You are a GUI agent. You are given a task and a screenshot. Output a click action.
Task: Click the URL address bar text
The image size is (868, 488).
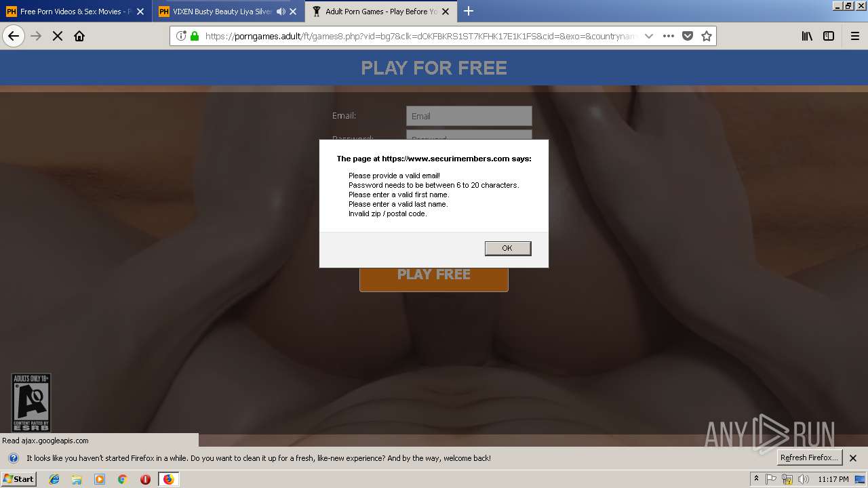tap(420, 36)
